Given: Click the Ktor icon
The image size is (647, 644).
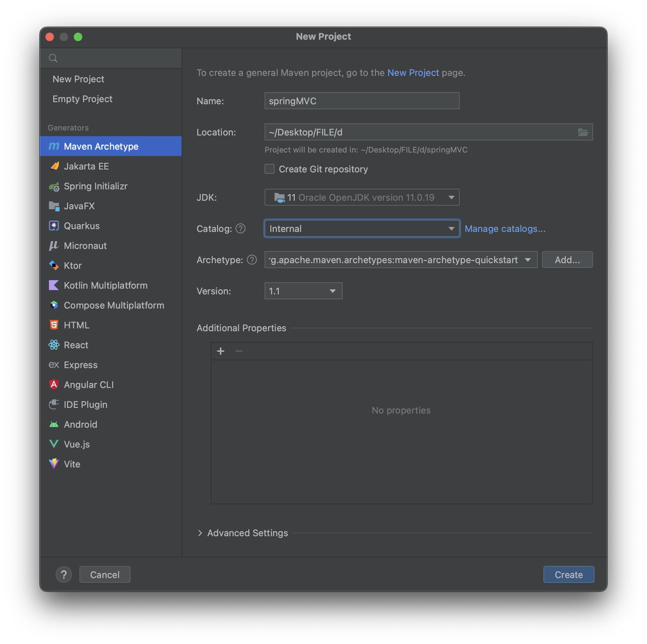Looking at the screenshot, I should tap(54, 265).
